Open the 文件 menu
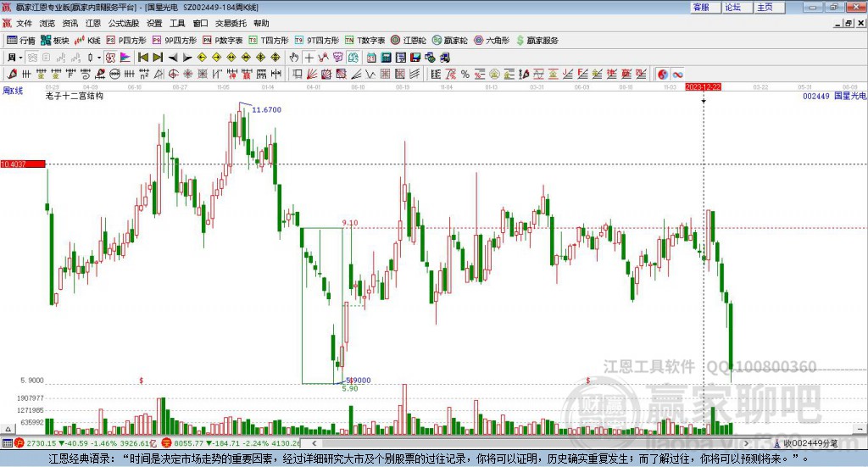The height and width of the screenshot is (467, 868). point(24,23)
